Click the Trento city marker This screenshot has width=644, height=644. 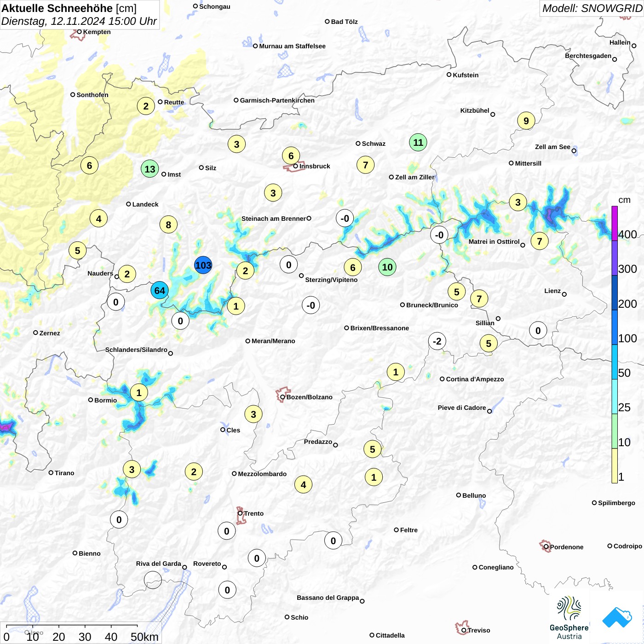pyautogui.click(x=240, y=513)
